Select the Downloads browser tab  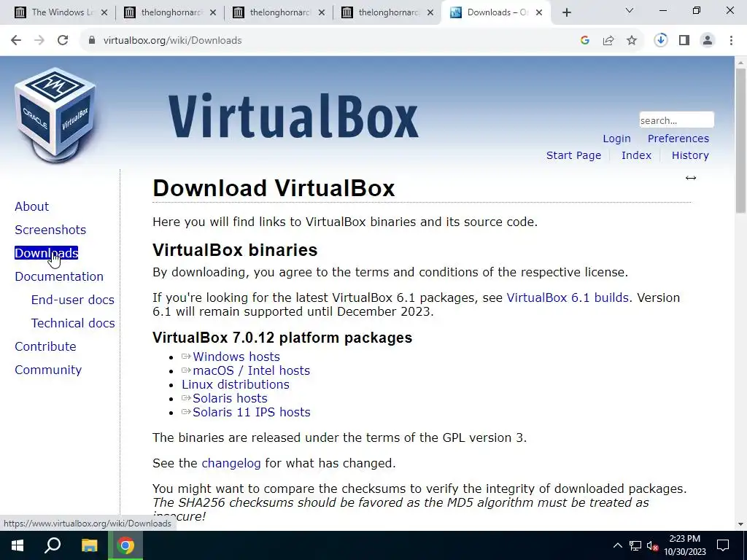[x=496, y=12]
